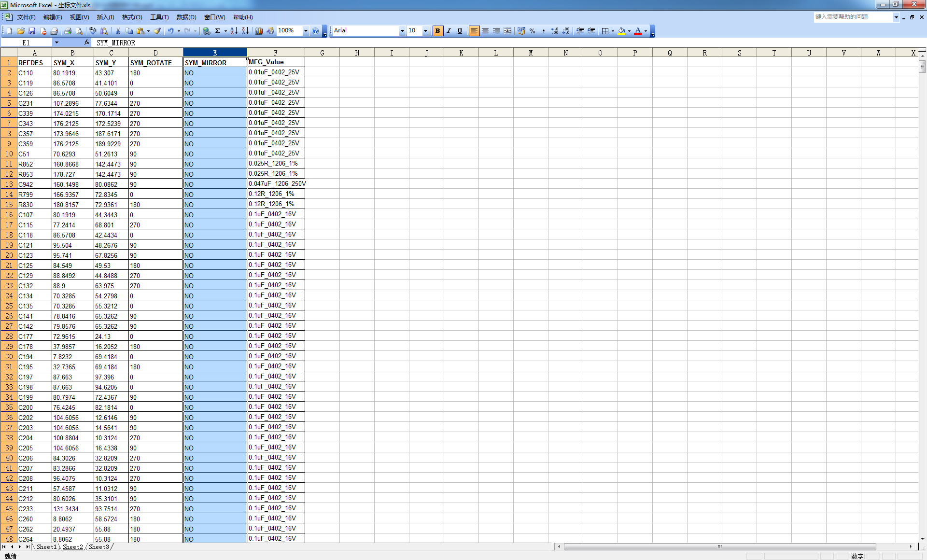Open the 格式(O) menu
927x560 pixels.
132,17
